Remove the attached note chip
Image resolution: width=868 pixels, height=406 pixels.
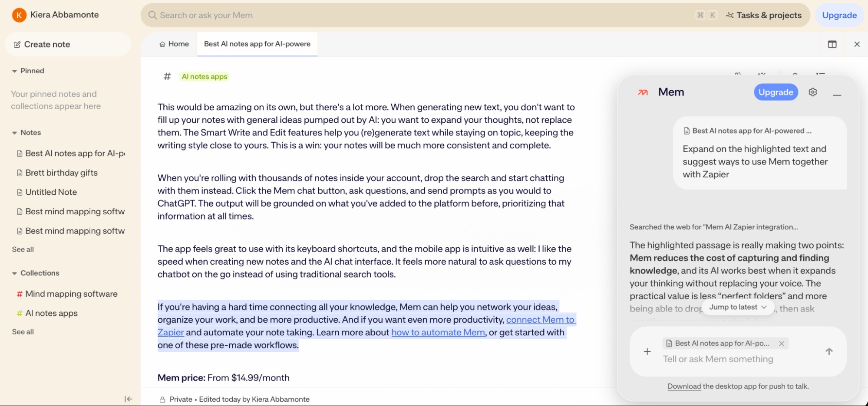point(781,344)
